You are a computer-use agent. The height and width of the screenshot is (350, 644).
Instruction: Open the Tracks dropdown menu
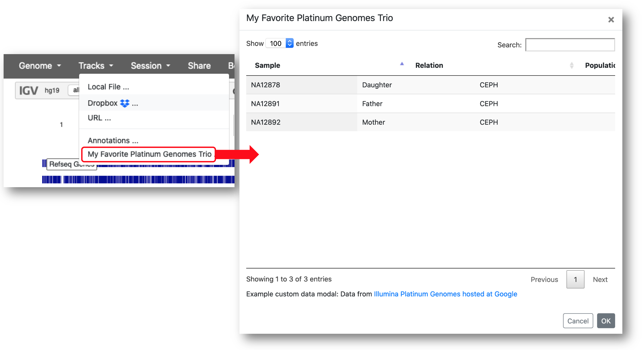pyautogui.click(x=96, y=66)
